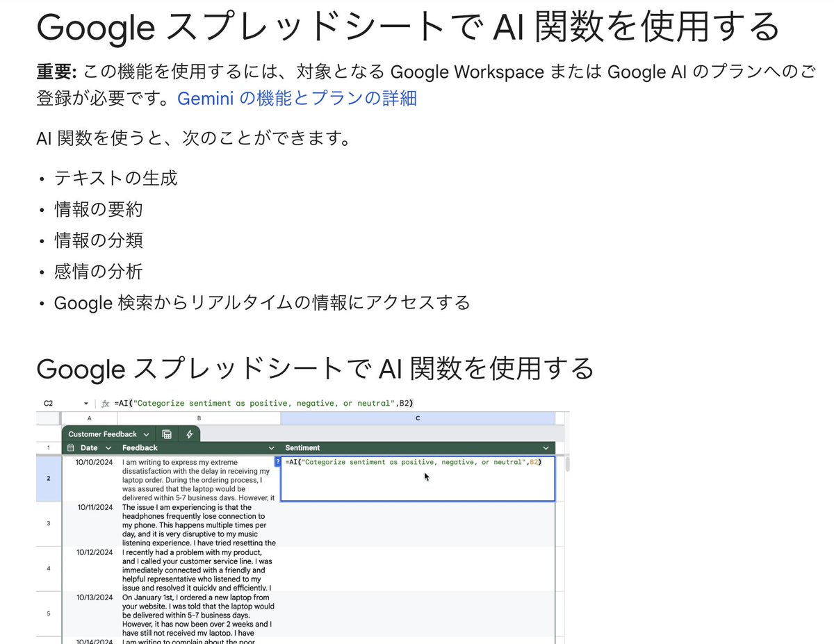Click the blue question mark formula help icon
The width and height of the screenshot is (834, 644).
tap(279, 461)
